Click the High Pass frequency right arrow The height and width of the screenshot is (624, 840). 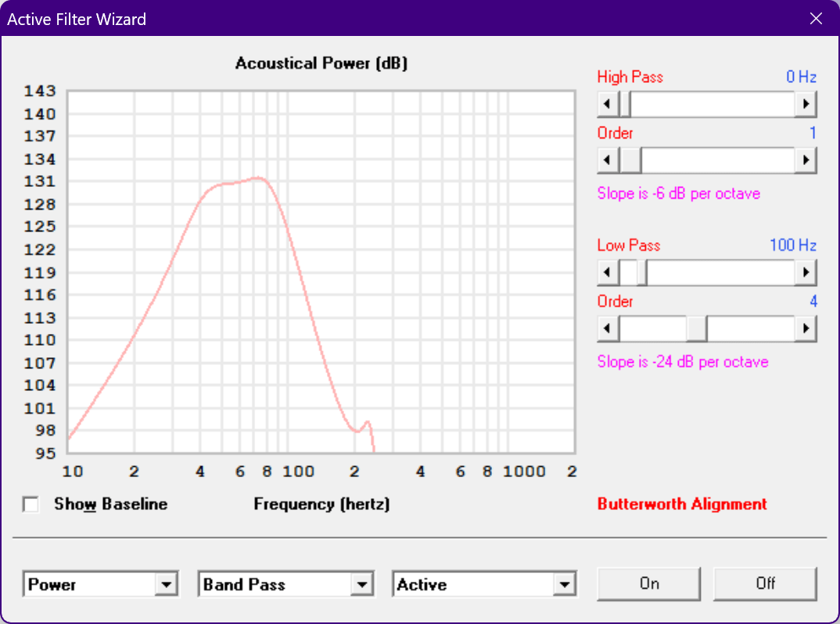click(806, 104)
